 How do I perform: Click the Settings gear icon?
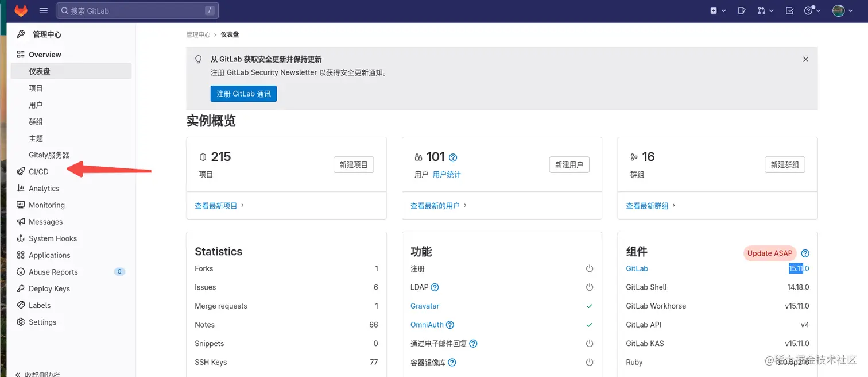pyautogui.click(x=21, y=322)
